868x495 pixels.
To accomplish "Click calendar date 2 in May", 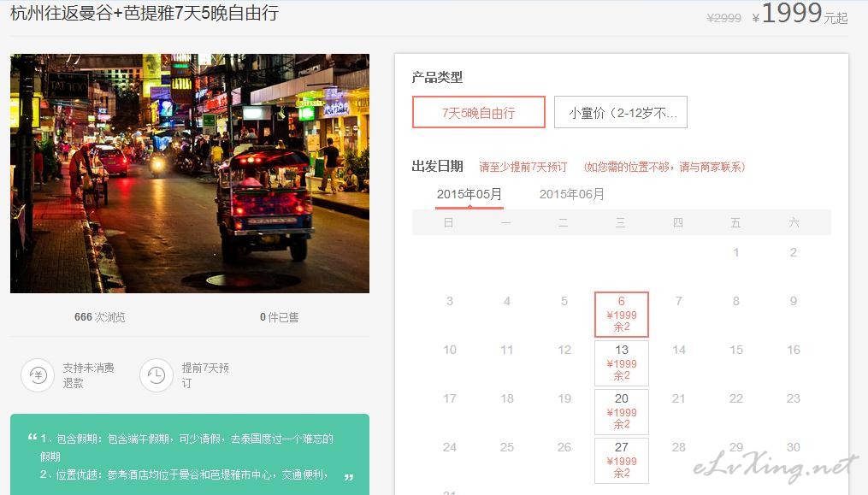I will 794,252.
